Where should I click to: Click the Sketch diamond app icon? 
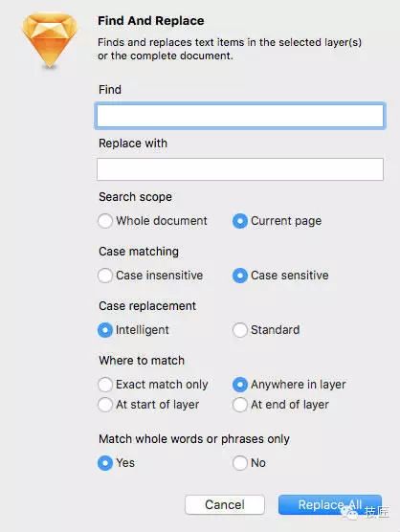50,40
